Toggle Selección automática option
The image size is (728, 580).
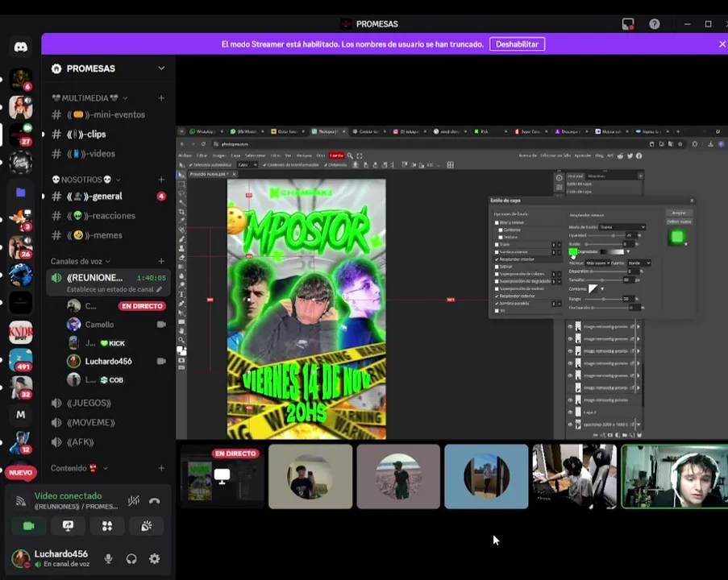pyautogui.click(x=210, y=164)
